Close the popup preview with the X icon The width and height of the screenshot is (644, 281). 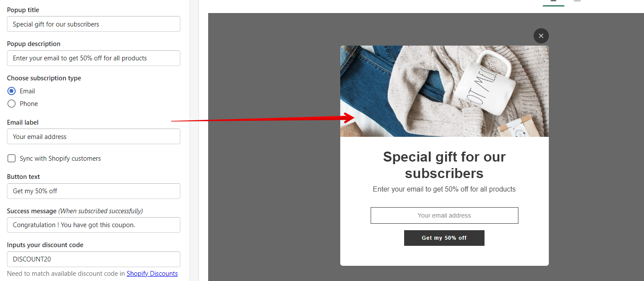[x=541, y=36]
